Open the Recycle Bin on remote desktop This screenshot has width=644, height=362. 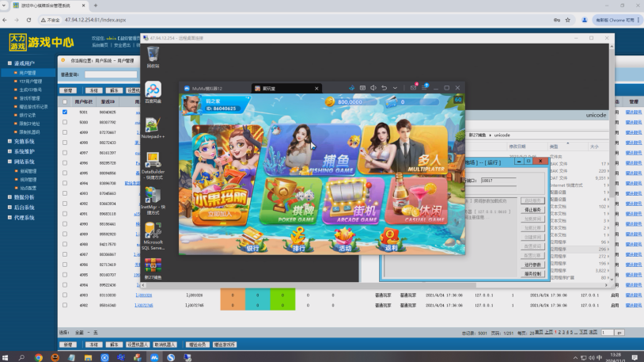point(153,55)
